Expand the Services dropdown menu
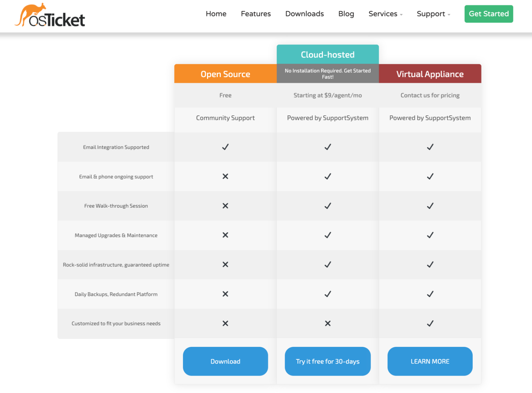The width and height of the screenshot is (532, 393). (385, 14)
